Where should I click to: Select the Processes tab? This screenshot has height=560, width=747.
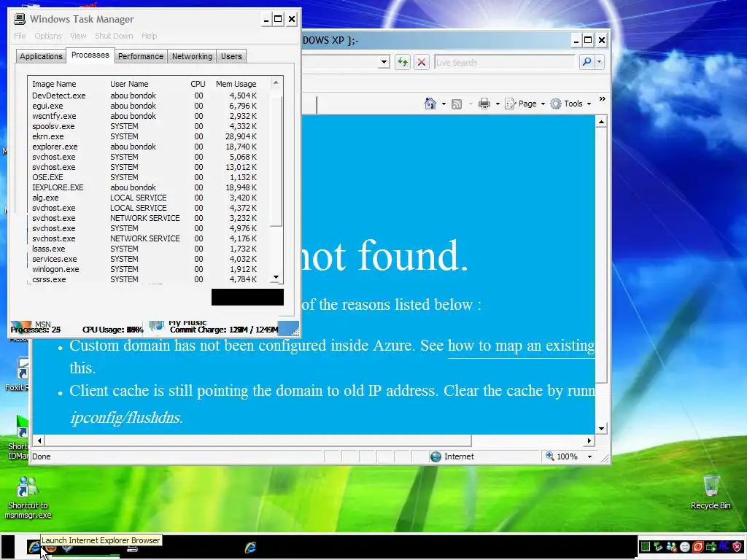pos(90,55)
